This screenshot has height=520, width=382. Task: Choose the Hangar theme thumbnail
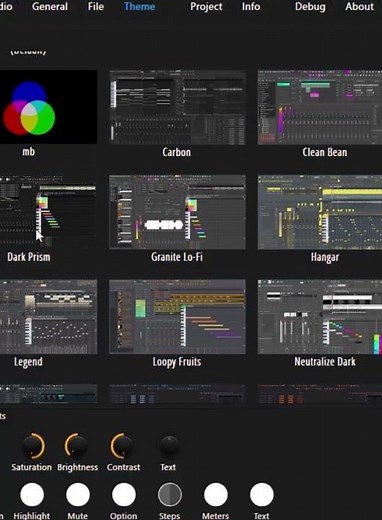pos(320,212)
